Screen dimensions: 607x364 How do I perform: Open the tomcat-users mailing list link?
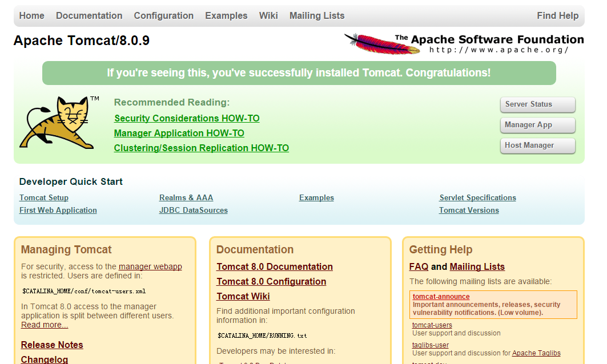(x=432, y=325)
